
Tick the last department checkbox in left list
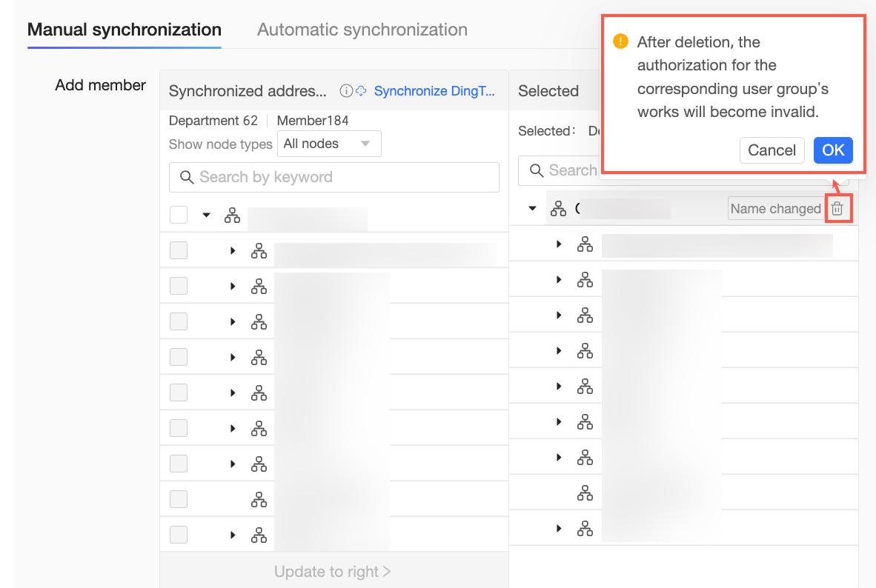pyautogui.click(x=179, y=535)
